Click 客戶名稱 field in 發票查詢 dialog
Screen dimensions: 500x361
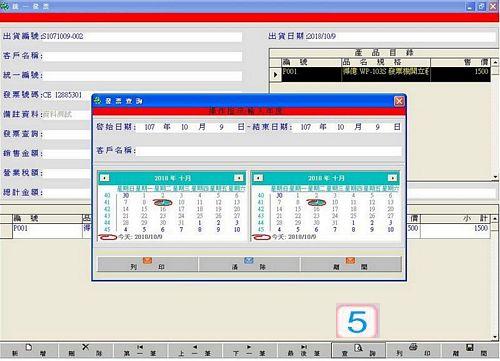[268, 151]
